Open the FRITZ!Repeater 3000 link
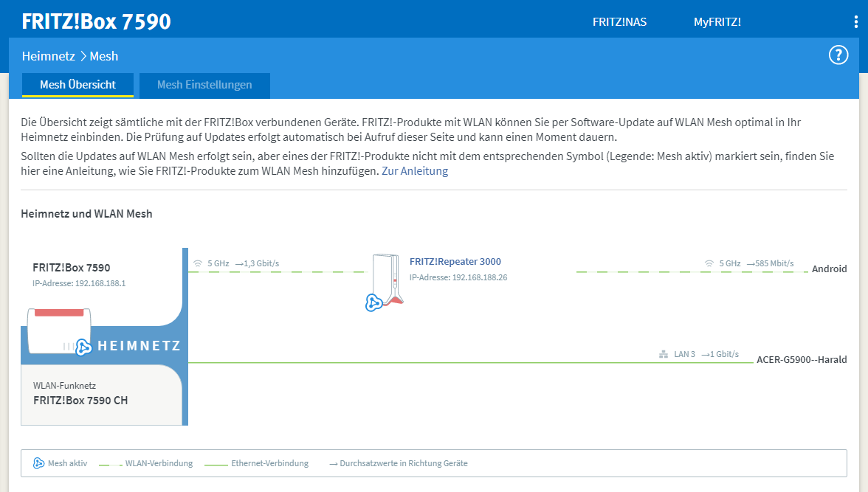Image resolution: width=868 pixels, height=492 pixels. (455, 262)
